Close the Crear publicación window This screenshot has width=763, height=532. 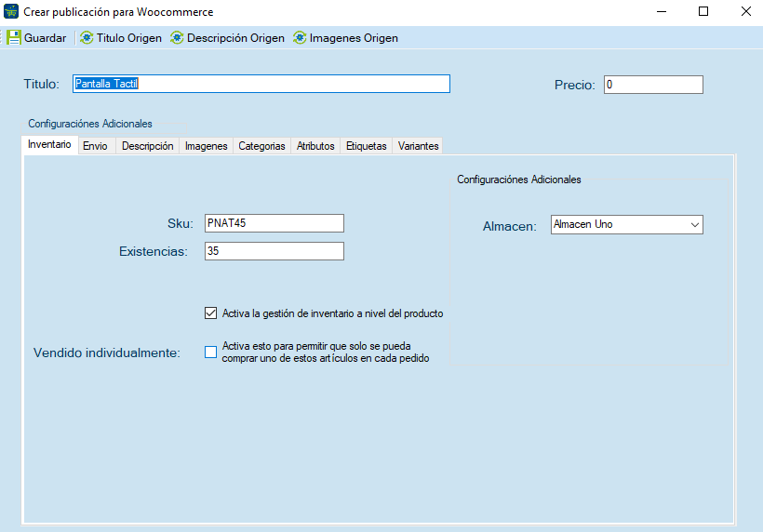coord(746,11)
